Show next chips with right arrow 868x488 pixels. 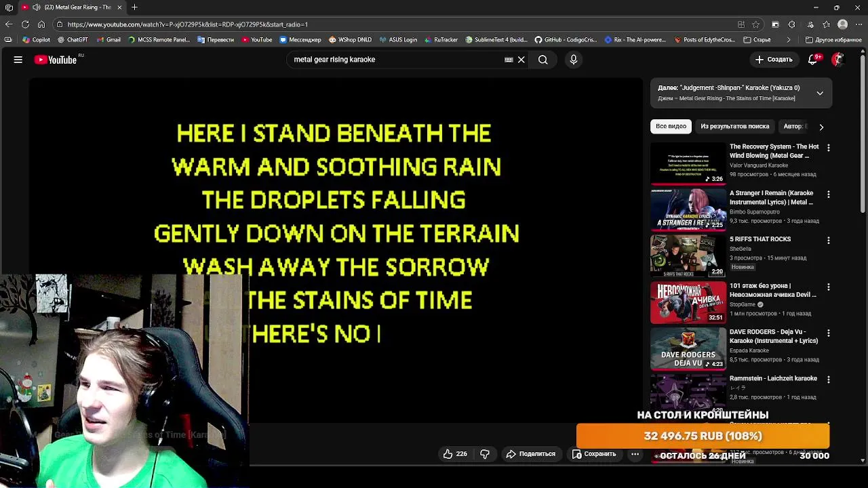(821, 127)
